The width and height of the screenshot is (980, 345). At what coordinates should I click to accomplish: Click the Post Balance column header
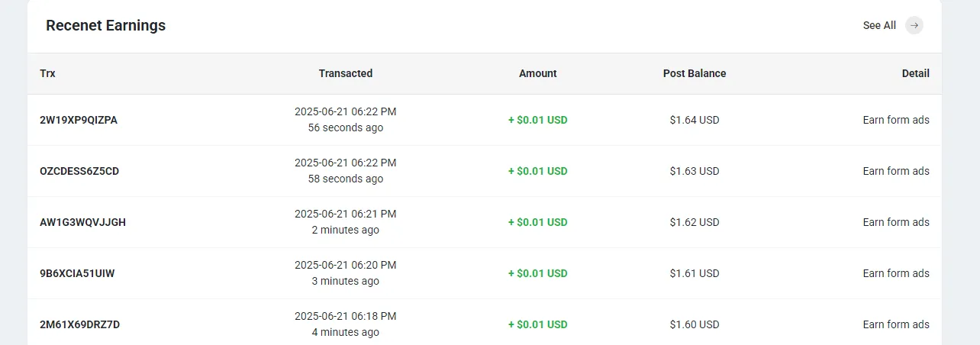pyautogui.click(x=695, y=73)
